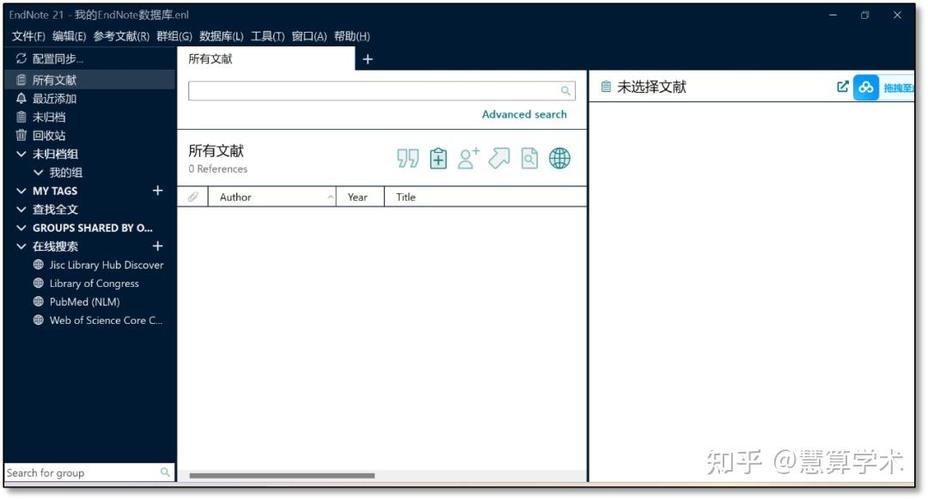The height and width of the screenshot is (500, 928).
Task: Click the paperclip attachment column header
Action: pos(193,197)
